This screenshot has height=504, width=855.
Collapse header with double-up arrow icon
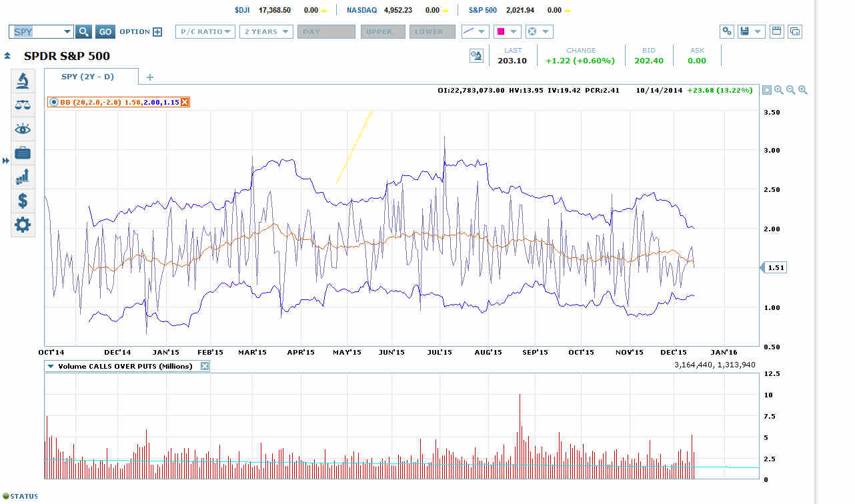7,56
